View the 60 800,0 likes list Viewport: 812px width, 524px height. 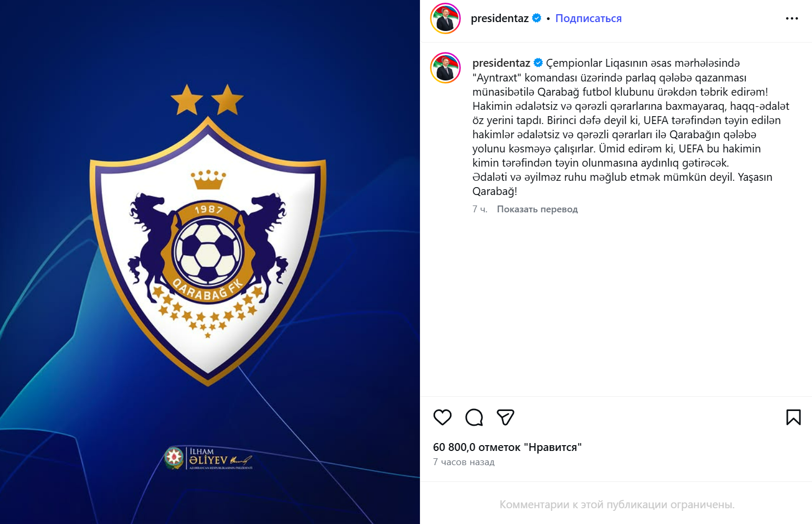click(507, 447)
